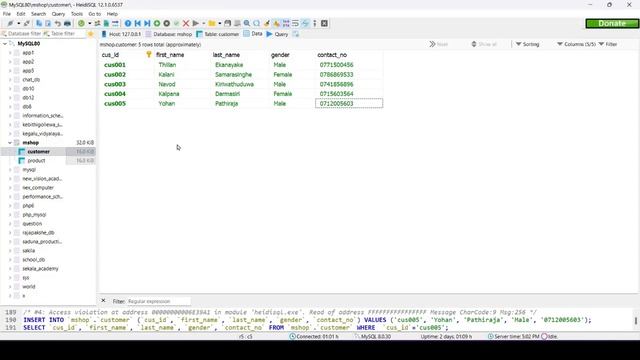Jump to first record with blue arrow icon
This screenshot has height=360, width=640.
[138, 23]
